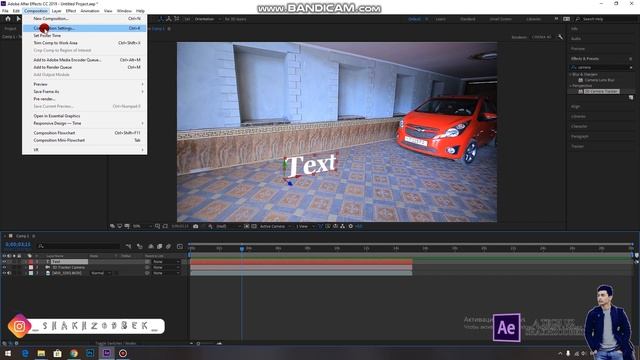640x360 pixels.
Task: Toggle eye visibility of video footage layer
Action: (x=4, y=273)
